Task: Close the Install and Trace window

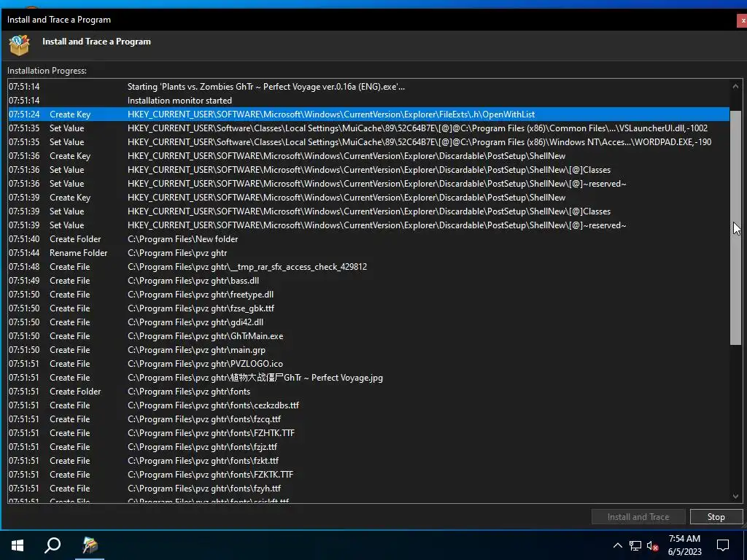Action: [x=742, y=20]
